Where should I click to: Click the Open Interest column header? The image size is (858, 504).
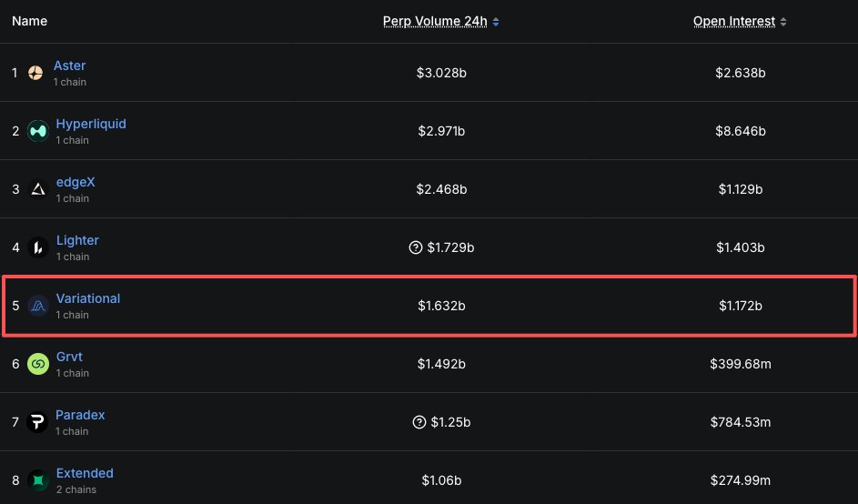click(x=733, y=21)
